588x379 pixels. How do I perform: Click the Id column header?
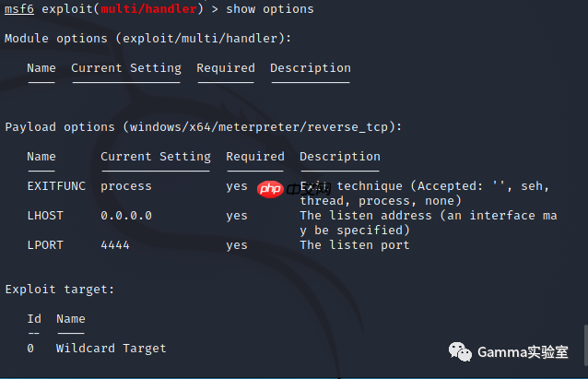tap(34, 319)
